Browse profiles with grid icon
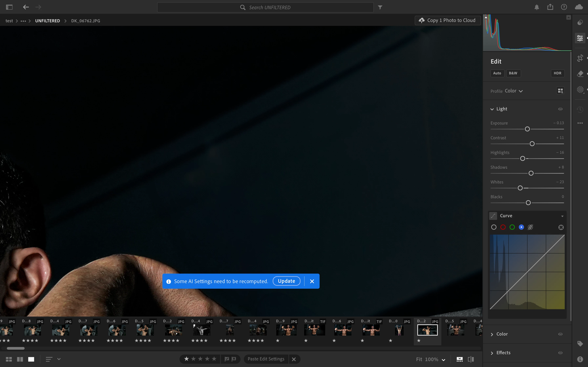This screenshot has height=367, width=588. coord(560,91)
